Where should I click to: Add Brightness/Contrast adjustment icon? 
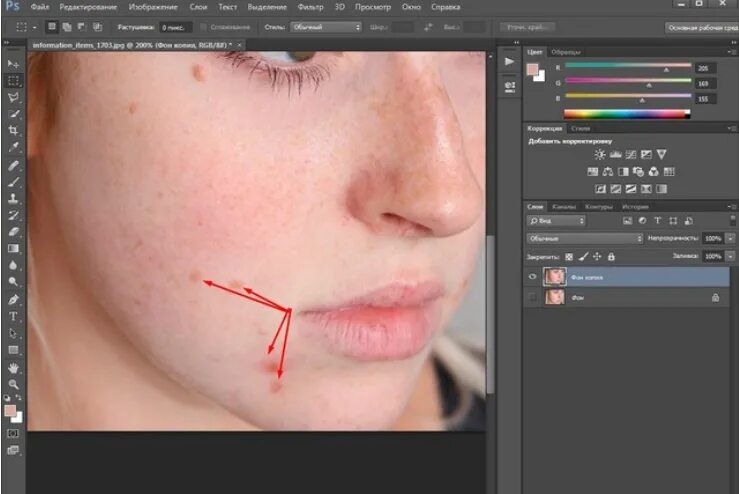coord(599,154)
